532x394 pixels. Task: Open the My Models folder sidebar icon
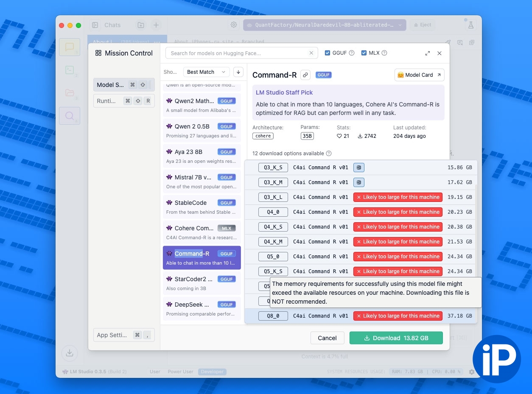click(x=70, y=93)
